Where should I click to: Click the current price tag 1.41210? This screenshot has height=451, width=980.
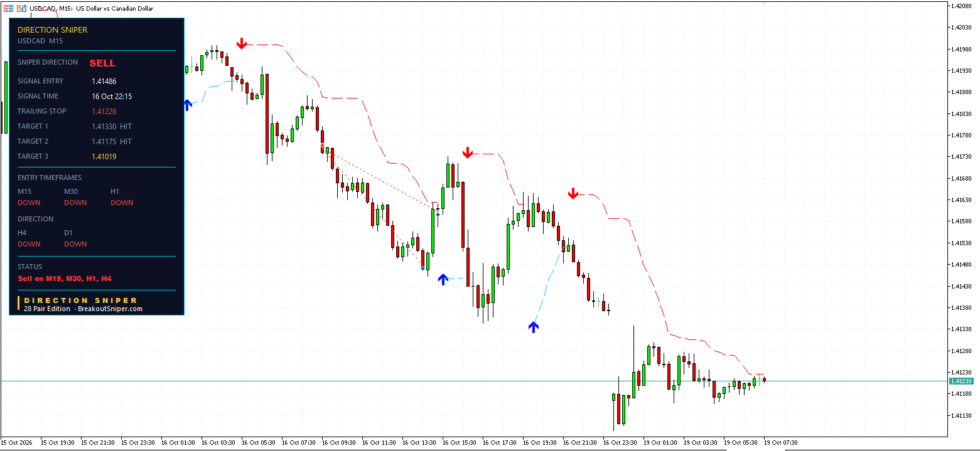[961, 381]
